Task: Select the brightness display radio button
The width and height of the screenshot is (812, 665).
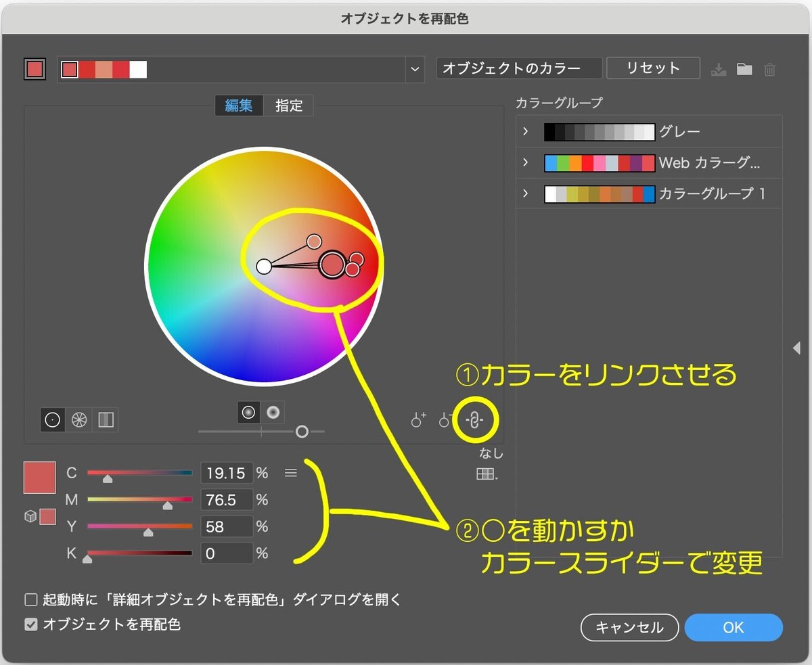Action: [x=273, y=412]
